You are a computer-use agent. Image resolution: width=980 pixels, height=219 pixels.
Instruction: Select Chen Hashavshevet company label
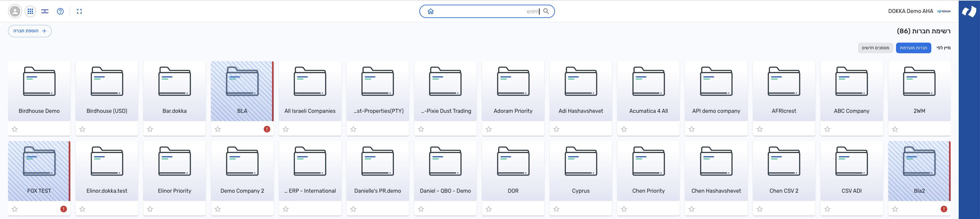(x=716, y=191)
